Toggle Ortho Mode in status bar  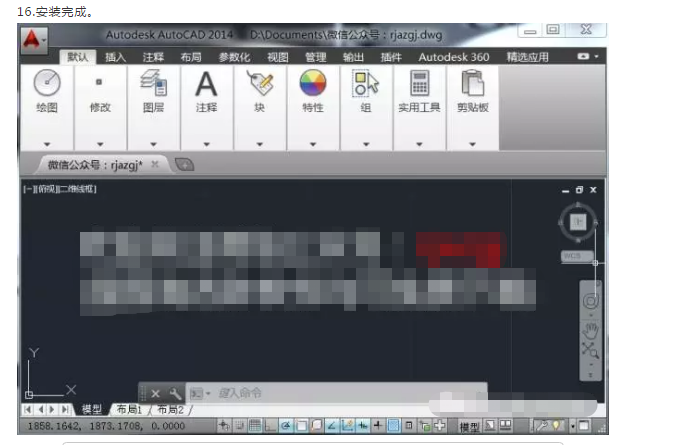[271, 425]
